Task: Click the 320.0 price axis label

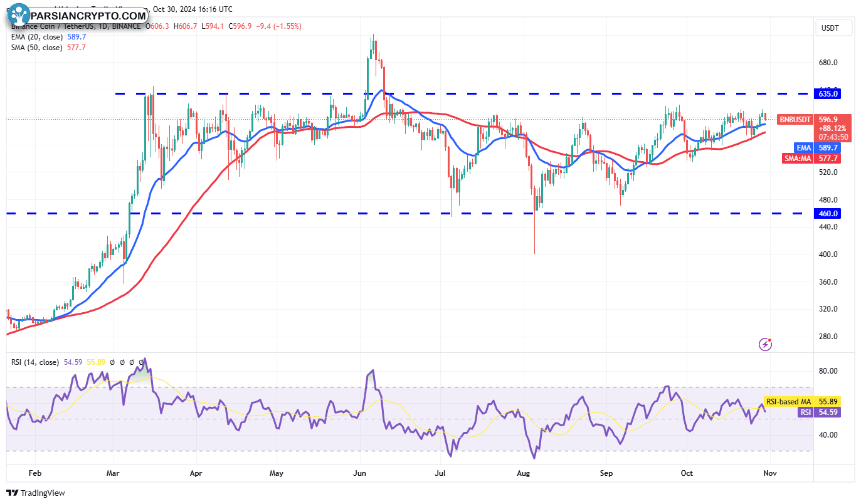Action: pos(828,309)
